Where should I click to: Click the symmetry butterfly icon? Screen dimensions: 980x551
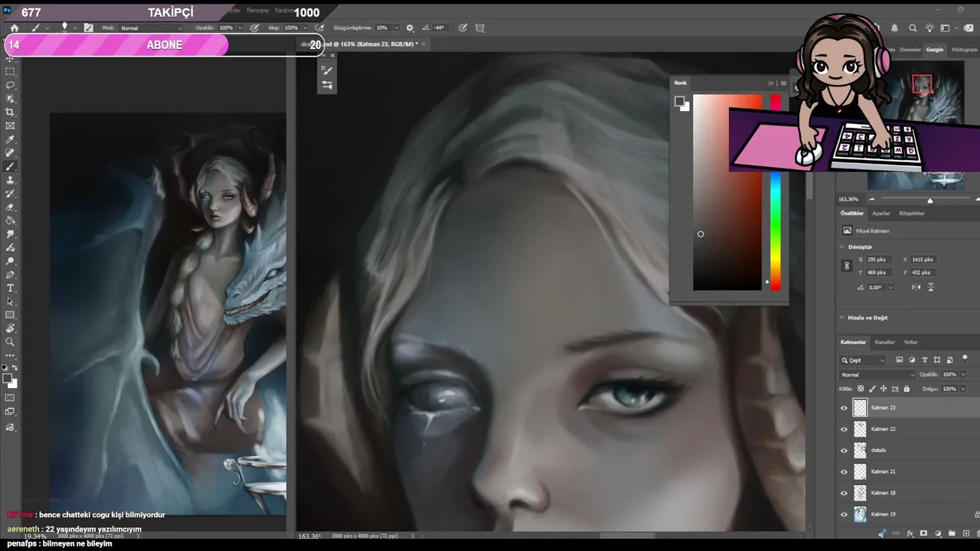coord(480,28)
